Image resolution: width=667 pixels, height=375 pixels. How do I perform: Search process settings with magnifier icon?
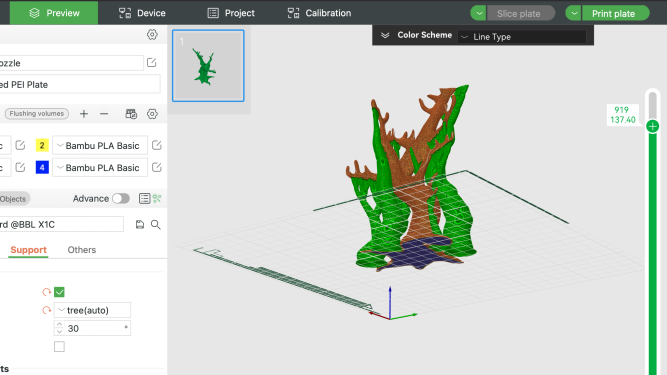tap(156, 224)
